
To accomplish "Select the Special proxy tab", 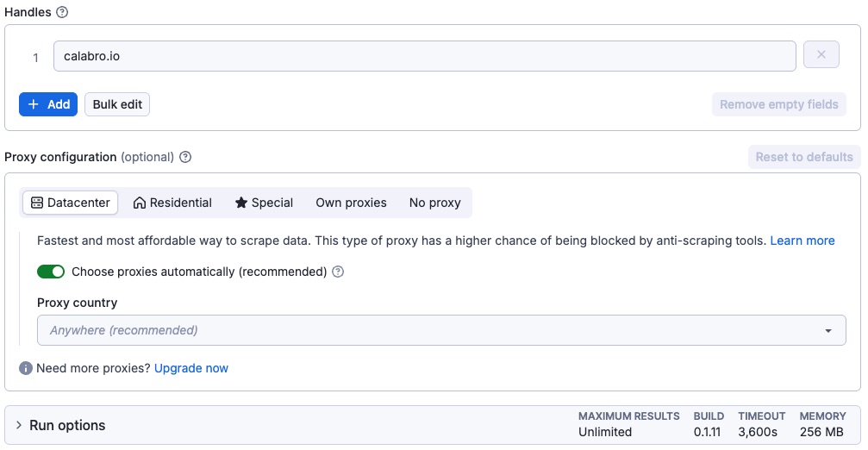I will pyautogui.click(x=264, y=203).
